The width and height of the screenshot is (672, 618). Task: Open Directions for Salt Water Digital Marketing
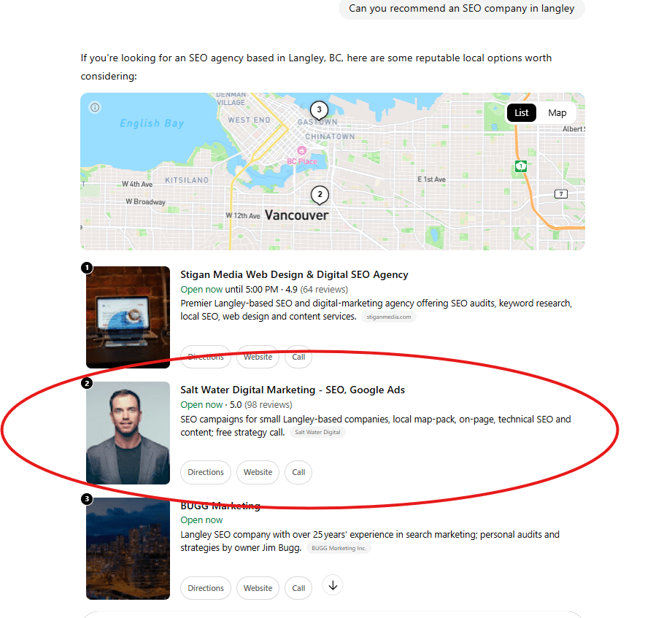tap(206, 472)
